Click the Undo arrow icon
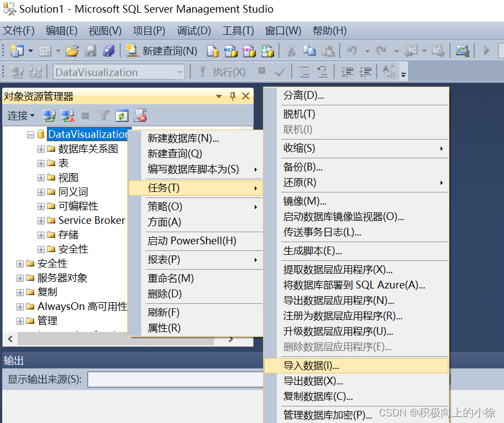Image resolution: width=504 pixels, height=423 pixels. pyautogui.click(x=352, y=51)
